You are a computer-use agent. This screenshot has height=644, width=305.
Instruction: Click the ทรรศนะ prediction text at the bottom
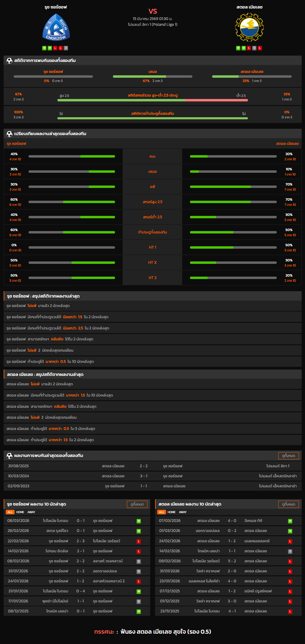(152, 632)
